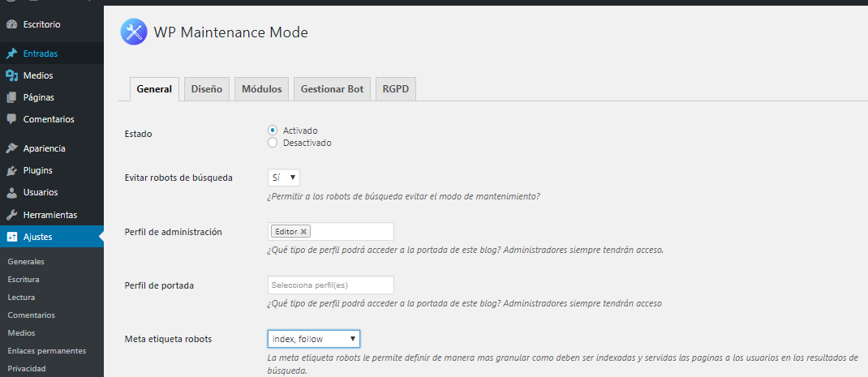Image resolution: width=868 pixels, height=377 pixels.
Task: Select the Desactivado radio button
Action: pos(272,143)
